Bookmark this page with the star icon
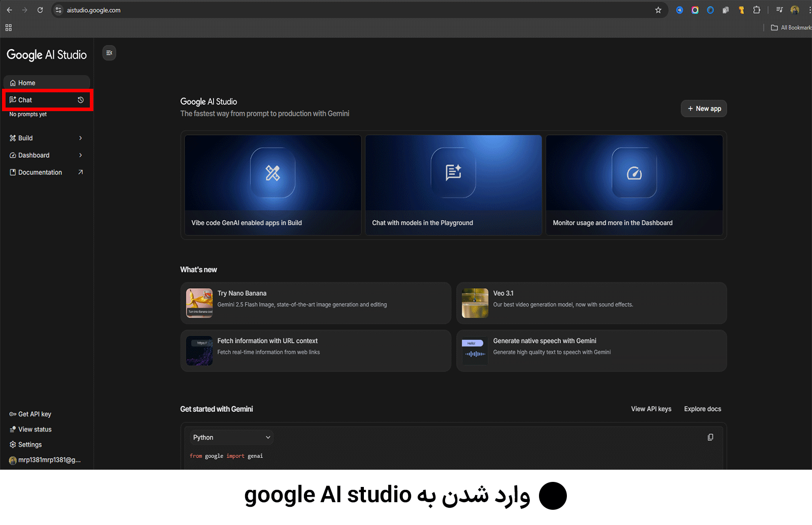This screenshot has height=525, width=812. click(658, 10)
